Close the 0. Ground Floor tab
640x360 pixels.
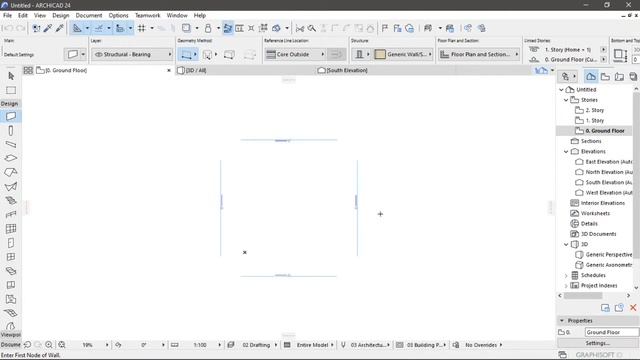pyautogui.click(x=169, y=70)
